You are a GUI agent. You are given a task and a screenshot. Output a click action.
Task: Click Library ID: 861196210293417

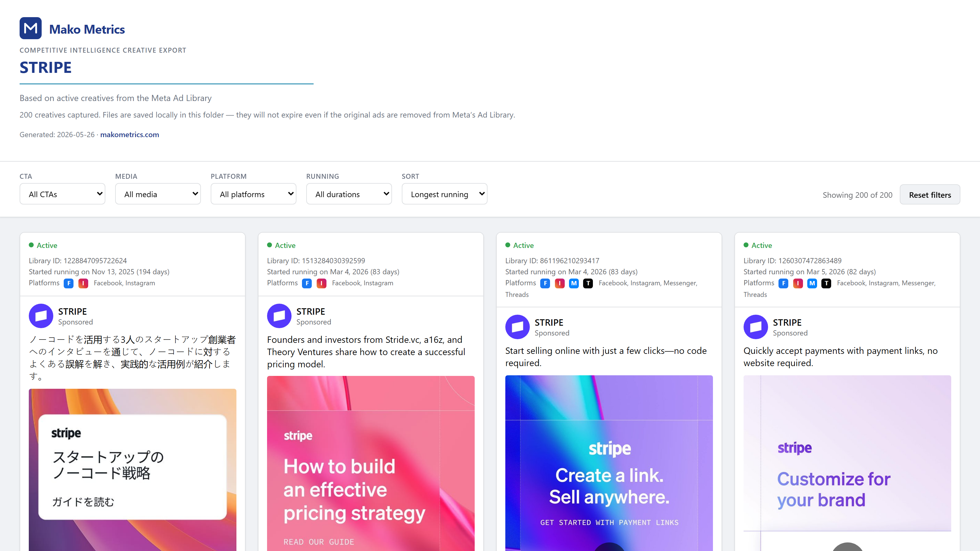(x=552, y=261)
